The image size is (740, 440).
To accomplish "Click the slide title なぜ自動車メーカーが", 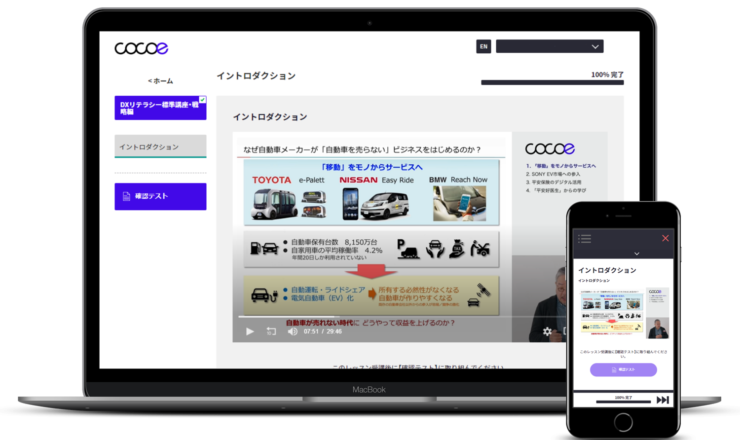I will (362, 150).
